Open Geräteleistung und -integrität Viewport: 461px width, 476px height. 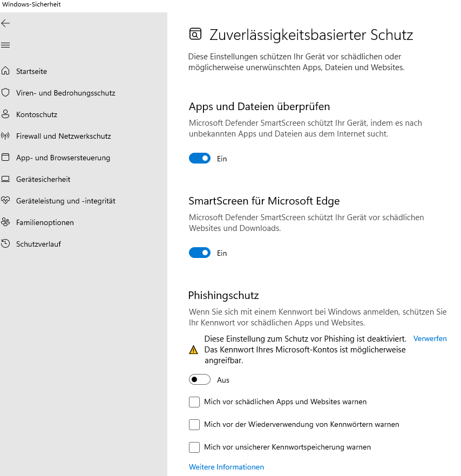tap(65, 201)
